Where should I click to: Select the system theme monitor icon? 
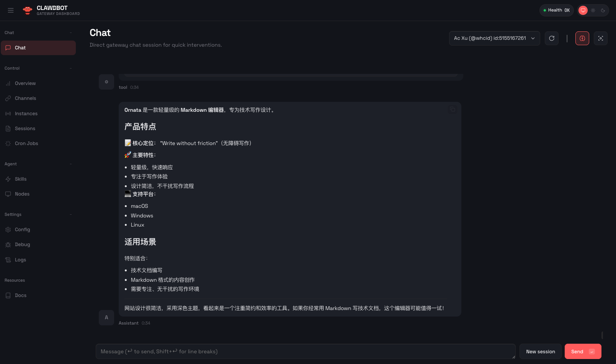(x=583, y=10)
